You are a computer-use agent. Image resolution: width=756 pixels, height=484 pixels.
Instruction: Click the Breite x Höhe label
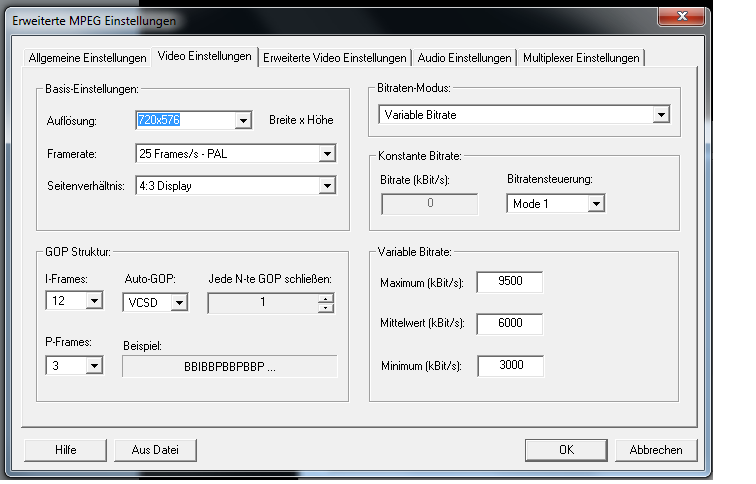[x=301, y=120]
